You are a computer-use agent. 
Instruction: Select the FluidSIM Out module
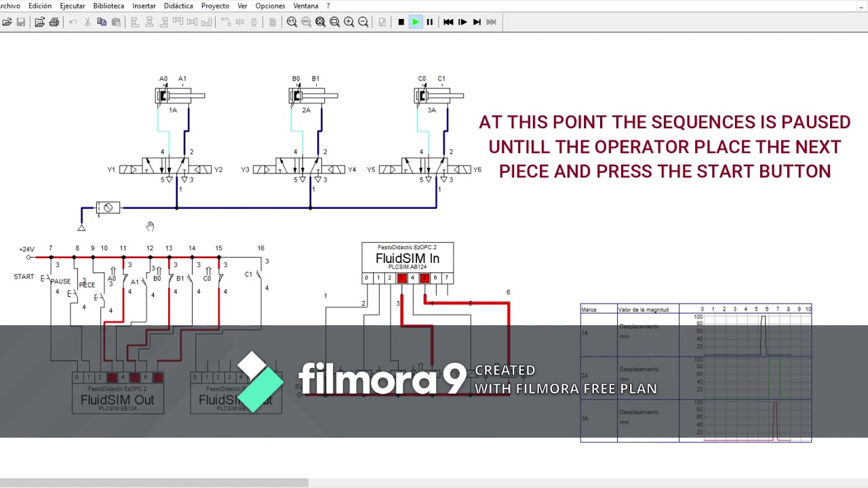(118, 392)
